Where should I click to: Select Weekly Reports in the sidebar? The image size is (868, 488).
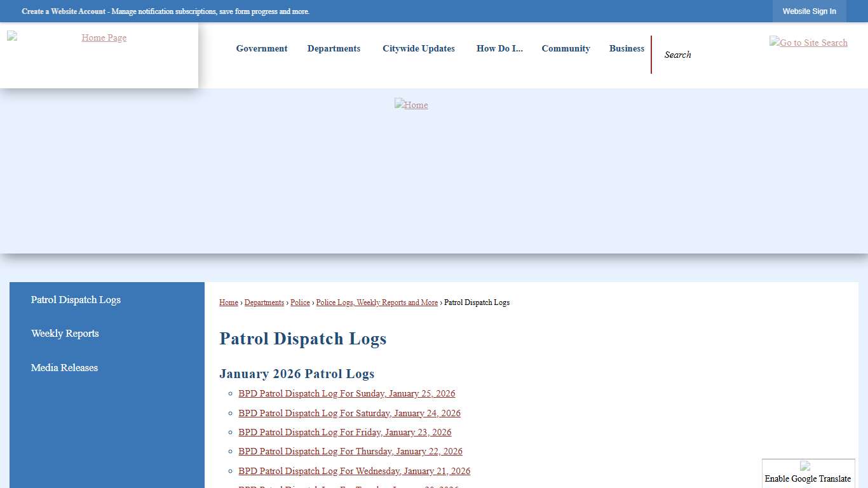[65, 333]
